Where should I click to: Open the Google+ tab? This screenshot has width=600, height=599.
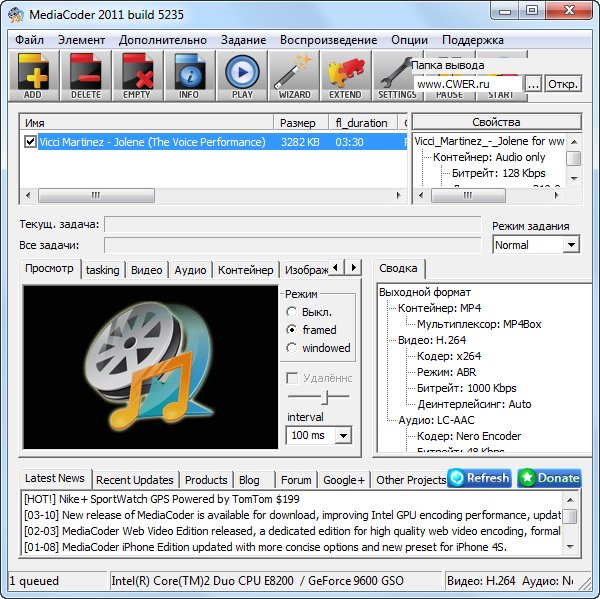coord(344,480)
